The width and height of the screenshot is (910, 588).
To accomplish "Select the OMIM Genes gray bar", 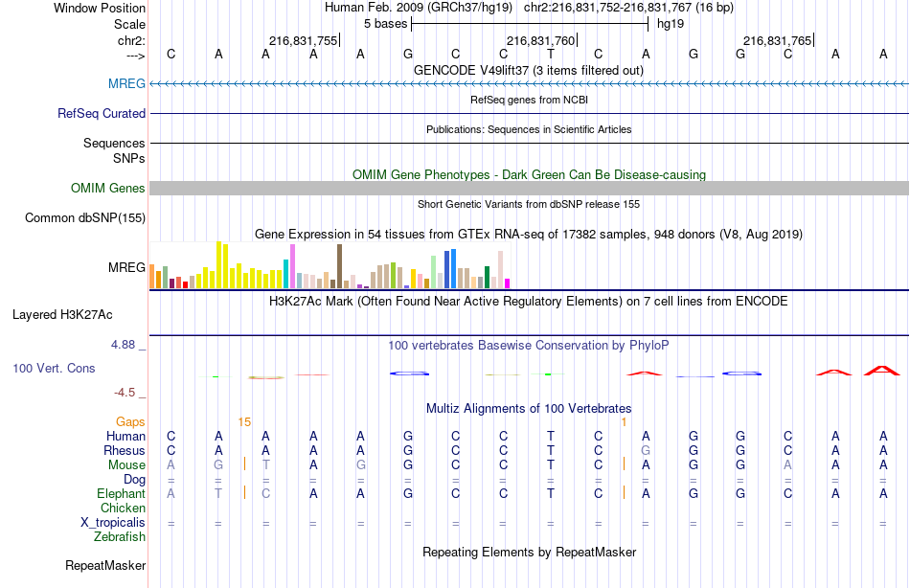I will pyautogui.click(x=529, y=188).
